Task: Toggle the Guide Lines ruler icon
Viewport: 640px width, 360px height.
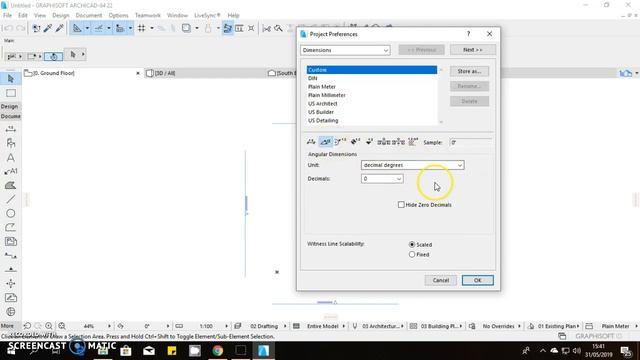Action: pos(77,28)
